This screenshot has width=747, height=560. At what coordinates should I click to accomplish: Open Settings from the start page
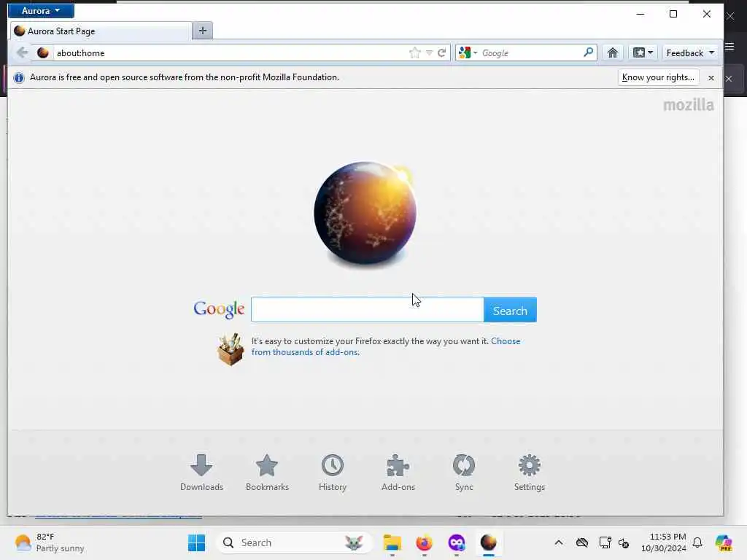530,472
